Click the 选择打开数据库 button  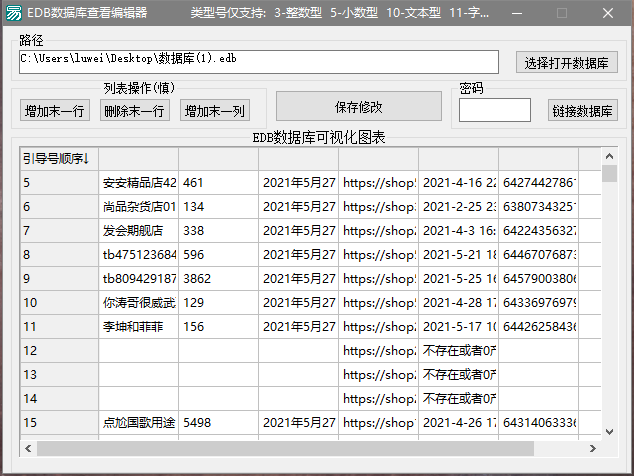(567, 62)
